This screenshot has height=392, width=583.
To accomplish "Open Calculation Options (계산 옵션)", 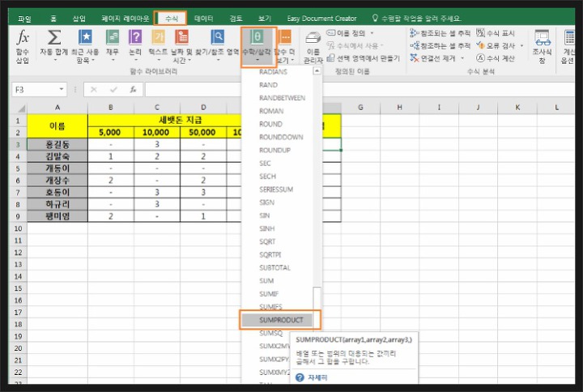I will [569, 47].
